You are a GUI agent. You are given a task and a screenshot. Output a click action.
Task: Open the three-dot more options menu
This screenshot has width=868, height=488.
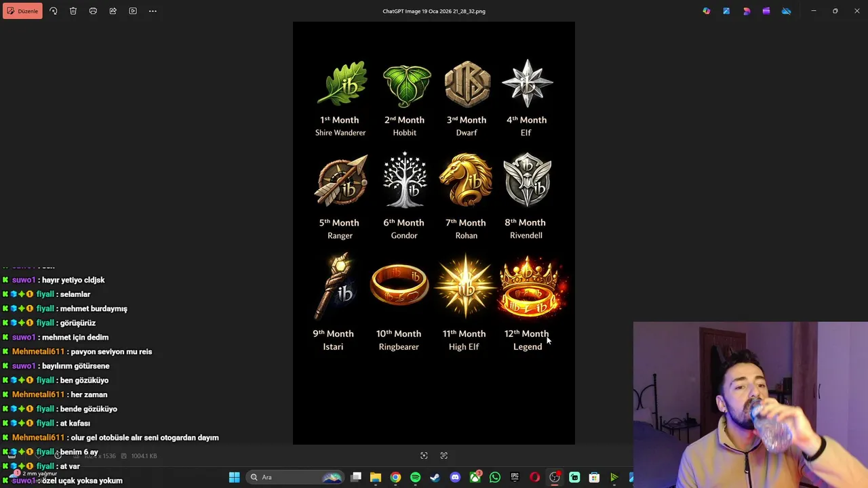(x=153, y=11)
